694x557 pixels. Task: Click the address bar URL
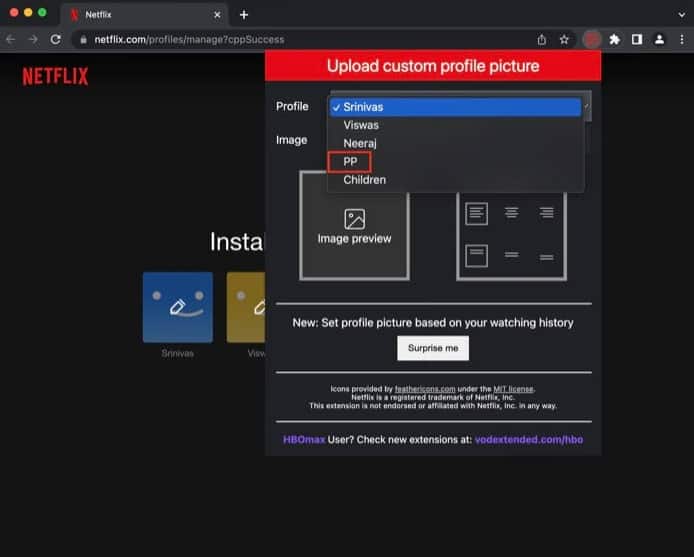(x=189, y=40)
